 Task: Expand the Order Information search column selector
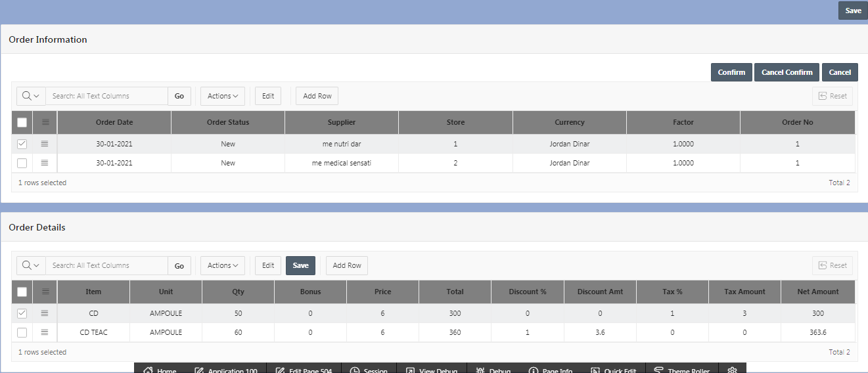coord(31,96)
